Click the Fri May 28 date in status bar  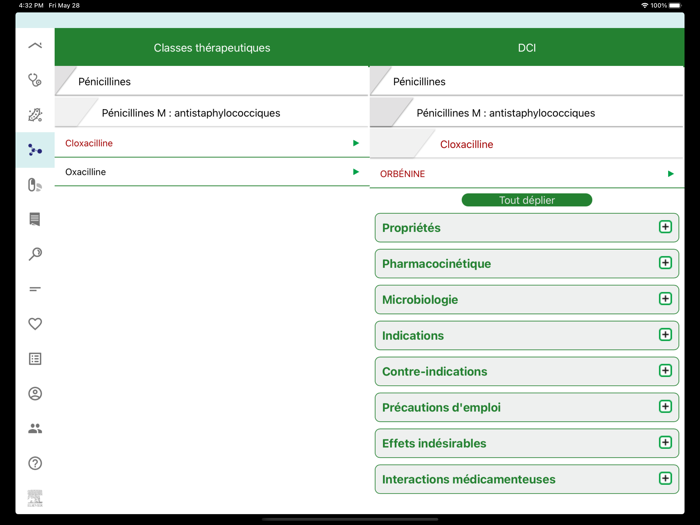pos(64,5)
